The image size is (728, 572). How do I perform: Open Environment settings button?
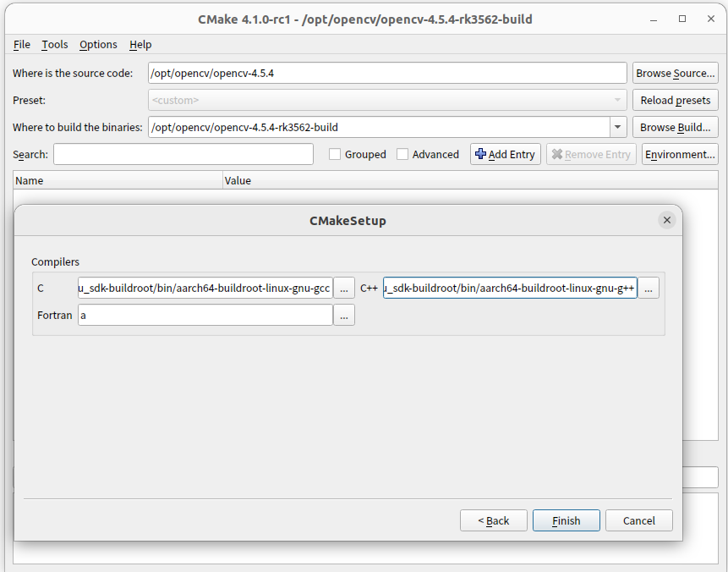click(x=680, y=154)
